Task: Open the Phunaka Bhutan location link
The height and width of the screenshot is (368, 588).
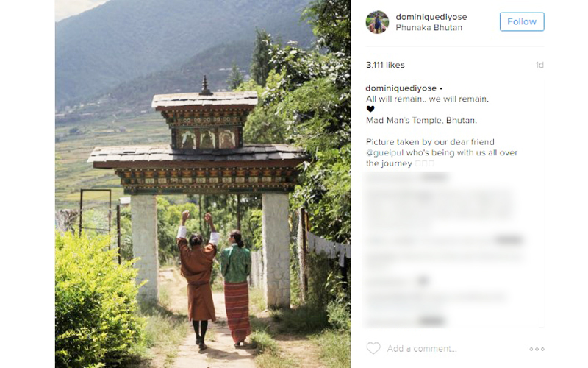Action: point(429,28)
